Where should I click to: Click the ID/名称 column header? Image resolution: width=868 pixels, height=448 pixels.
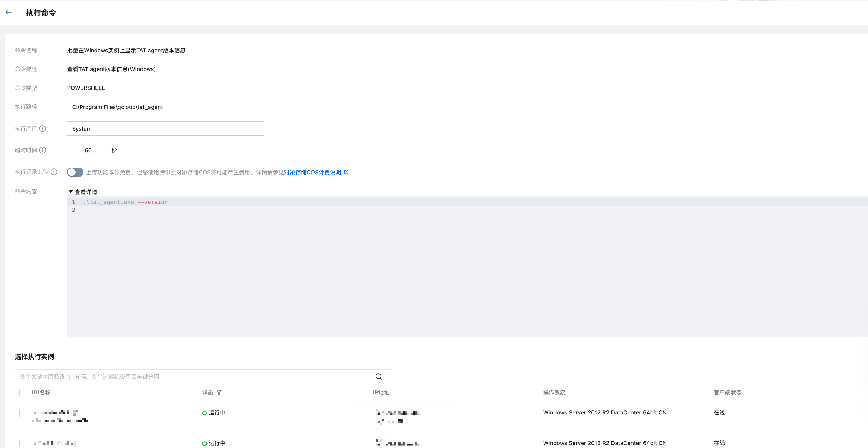pos(41,393)
